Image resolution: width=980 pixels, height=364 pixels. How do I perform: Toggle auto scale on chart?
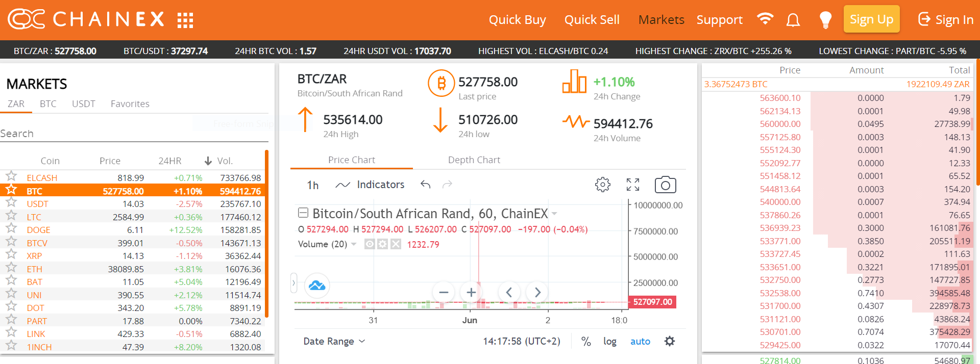[x=640, y=341]
